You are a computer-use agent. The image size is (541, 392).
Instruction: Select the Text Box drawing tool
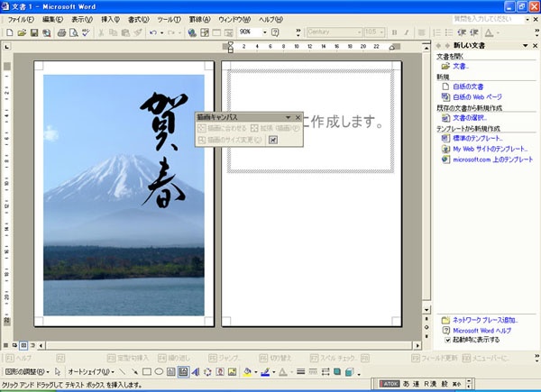click(170, 371)
